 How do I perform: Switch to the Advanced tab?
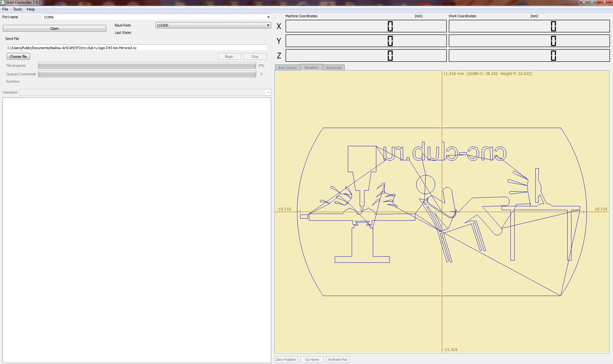[333, 68]
